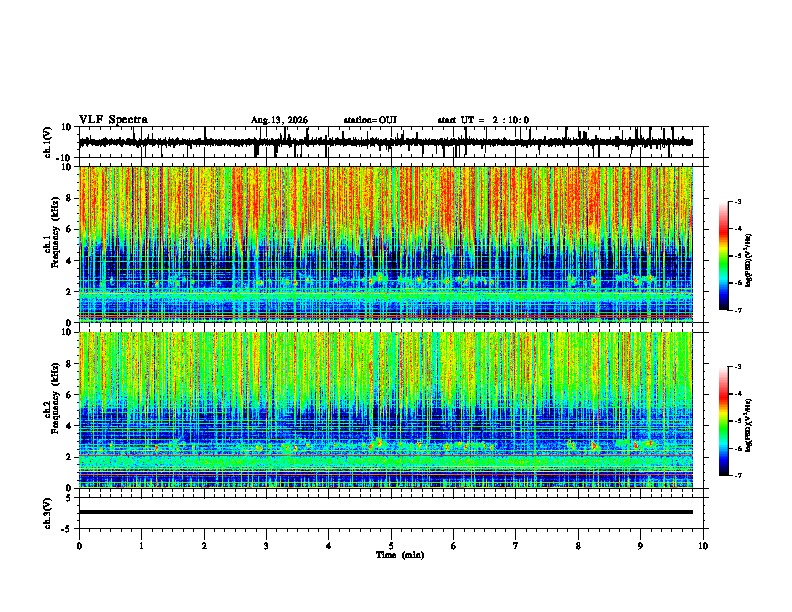Screen dimensions: 792x612
Task: Click inside the ch.2 spectrogram panel
Action: click(x=386, y=410)
